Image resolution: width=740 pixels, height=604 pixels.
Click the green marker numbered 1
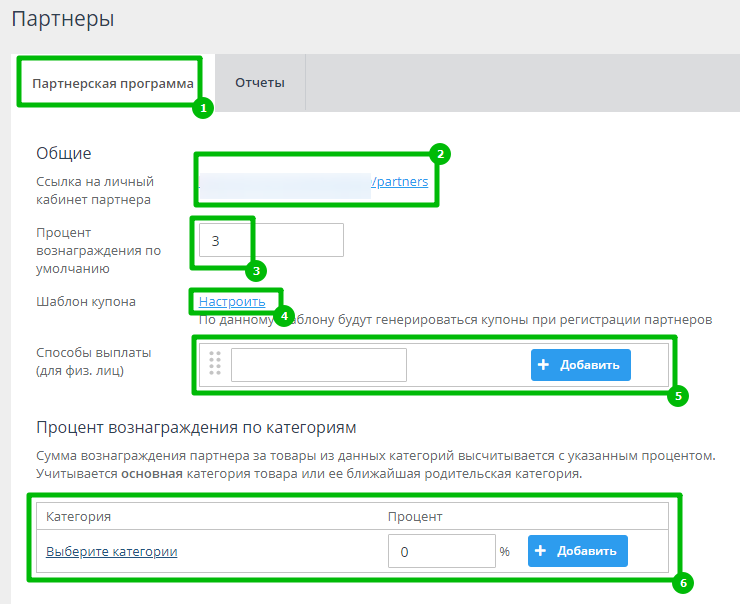(x=203, y=107)
